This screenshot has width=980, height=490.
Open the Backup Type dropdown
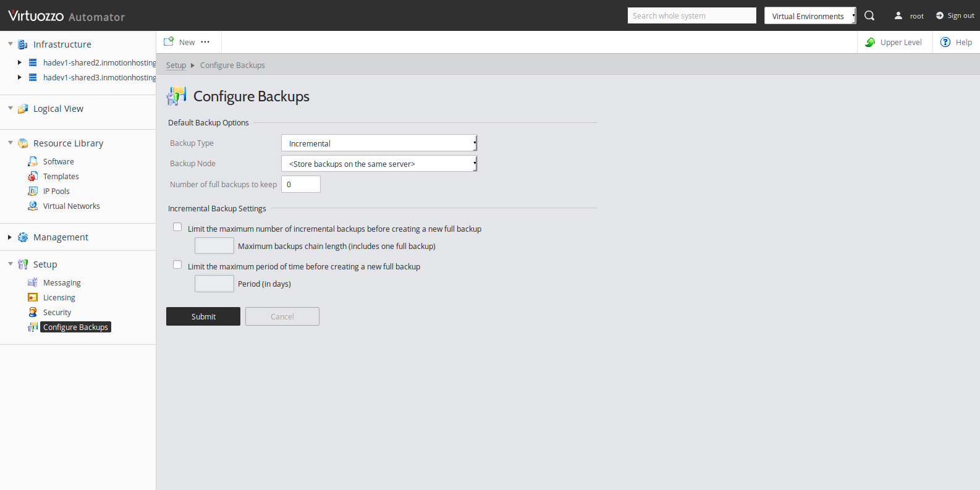tap(379, 143)
